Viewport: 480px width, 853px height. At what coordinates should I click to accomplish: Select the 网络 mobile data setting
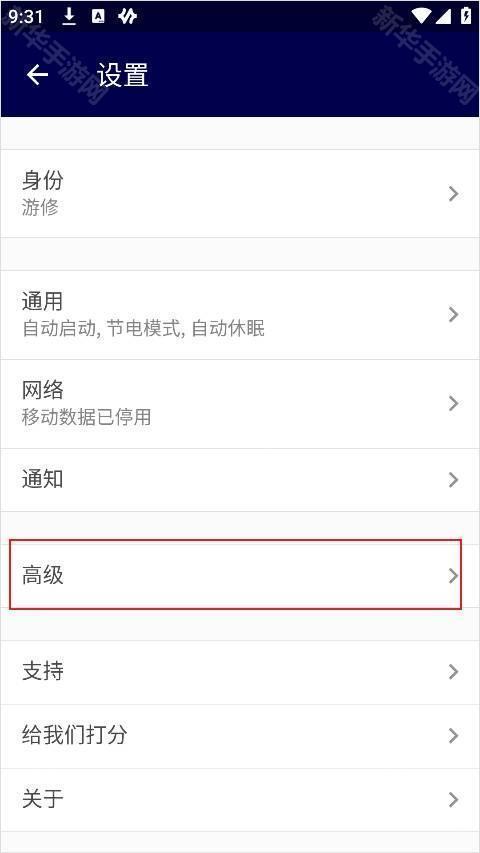240,404
